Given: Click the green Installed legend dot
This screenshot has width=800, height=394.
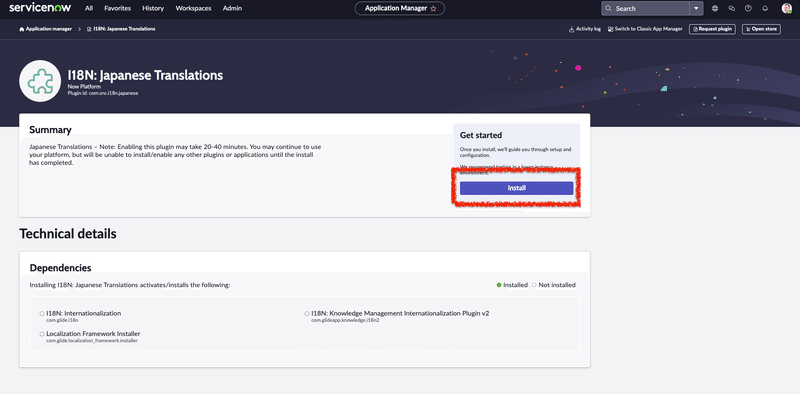Looking at the screenshot, I should tap(499, 285).
